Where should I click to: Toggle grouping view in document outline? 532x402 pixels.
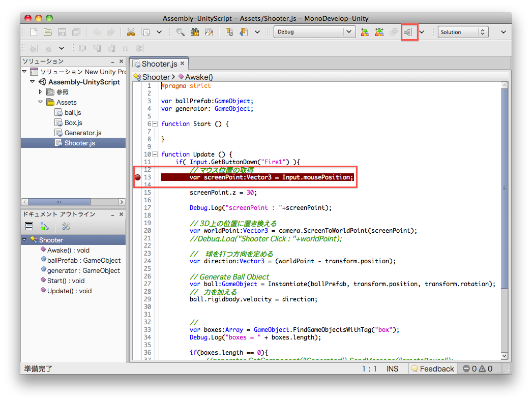[x=29, y=226]
